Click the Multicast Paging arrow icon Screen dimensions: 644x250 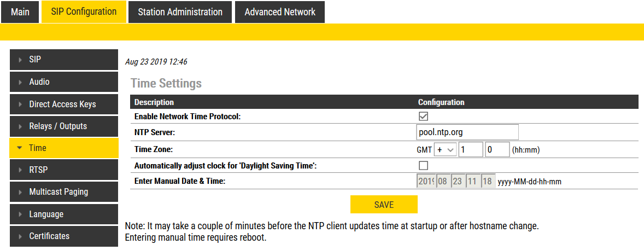coord(20,192)
